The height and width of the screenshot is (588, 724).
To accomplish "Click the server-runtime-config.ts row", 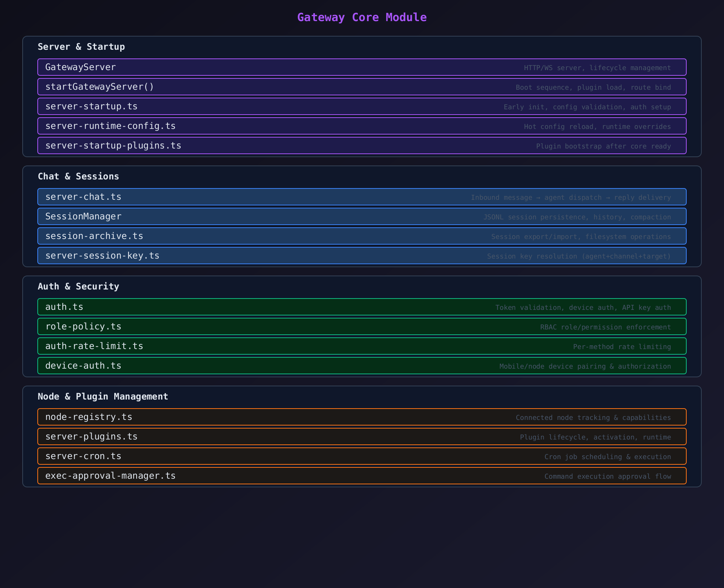I will (362, 126).
